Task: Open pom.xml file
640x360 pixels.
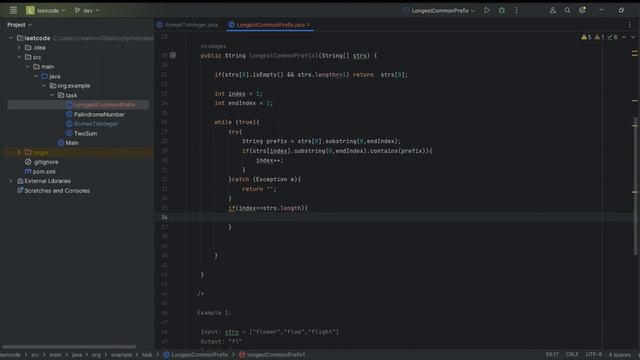Action: 44,171
